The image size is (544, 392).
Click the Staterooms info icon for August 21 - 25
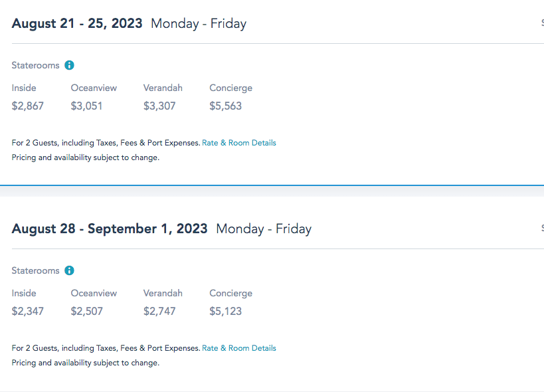(69, 65)
